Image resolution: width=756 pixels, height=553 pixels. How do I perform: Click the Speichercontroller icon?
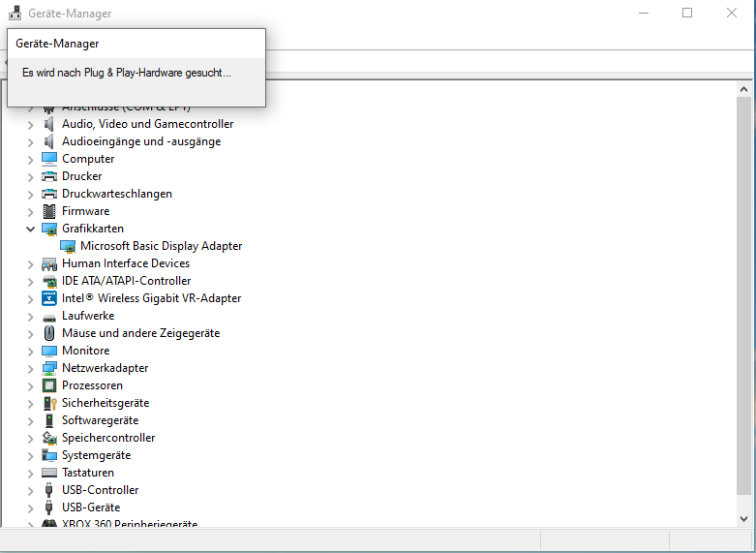coord(49,438)
